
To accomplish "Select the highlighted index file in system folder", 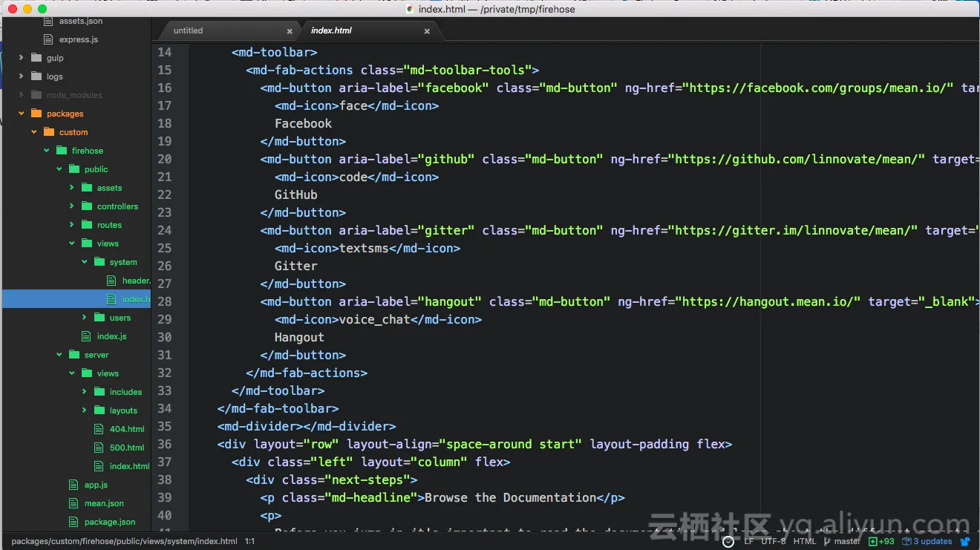I will pyautogui.click(x=76, y=299).
